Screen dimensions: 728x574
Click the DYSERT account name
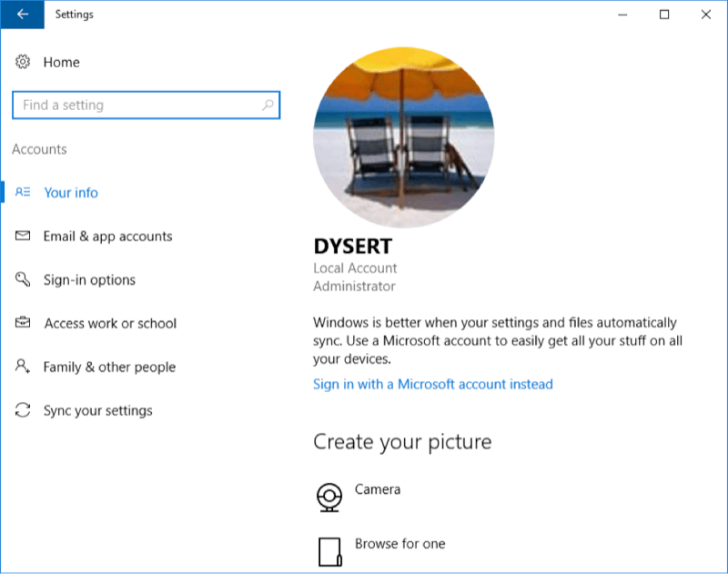pos(353,247)
